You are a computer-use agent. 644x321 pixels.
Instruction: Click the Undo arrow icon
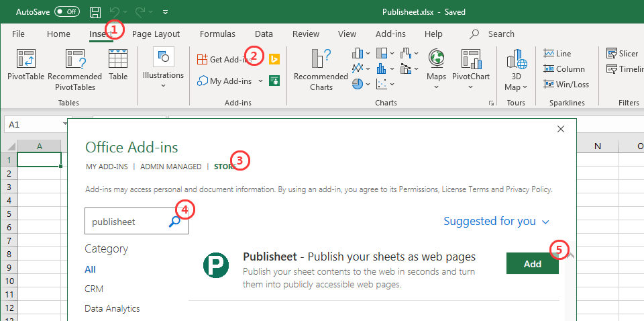115,12
